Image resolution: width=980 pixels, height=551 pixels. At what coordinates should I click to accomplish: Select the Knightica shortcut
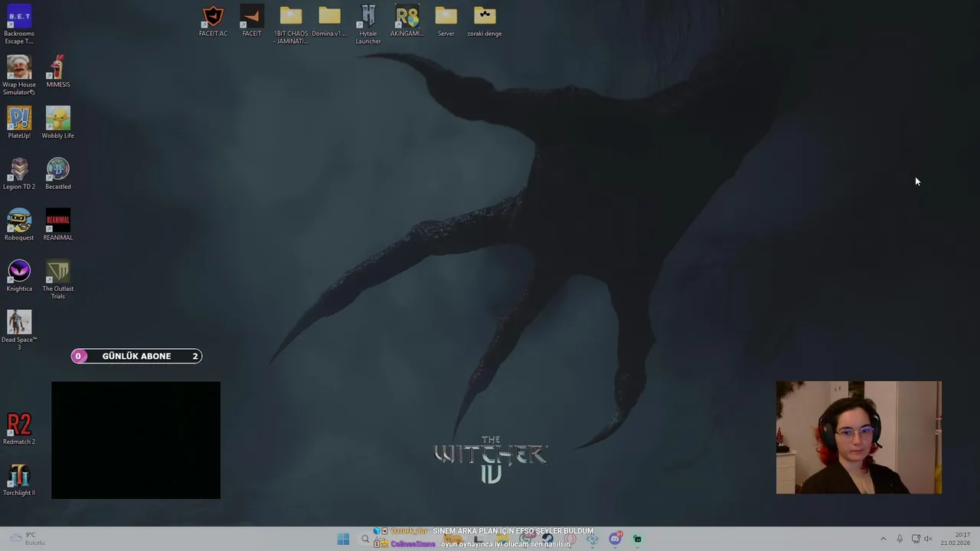(19, 275)
